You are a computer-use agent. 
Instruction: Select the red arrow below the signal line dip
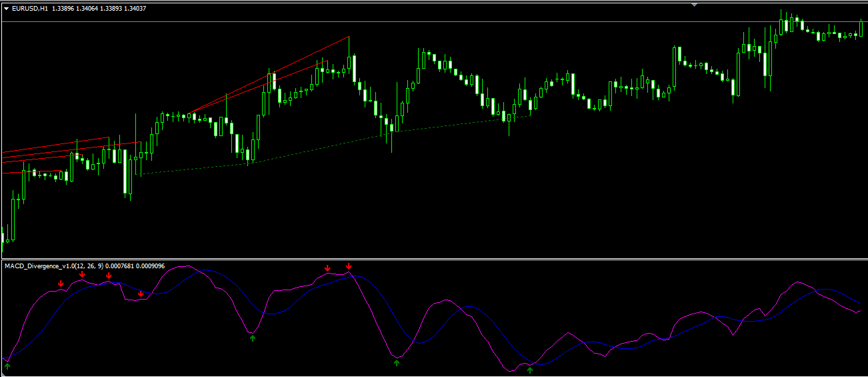pyautogui.click(x=141, y=294)
